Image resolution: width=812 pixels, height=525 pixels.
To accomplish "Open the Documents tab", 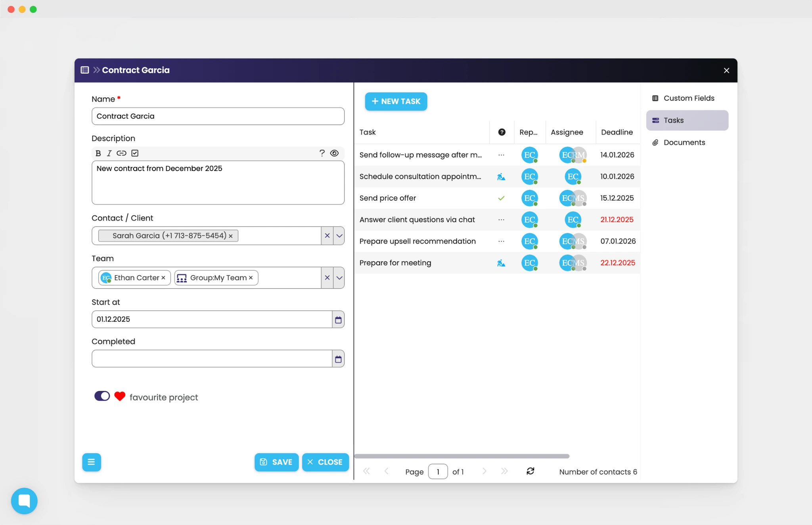I will [684, 142].
